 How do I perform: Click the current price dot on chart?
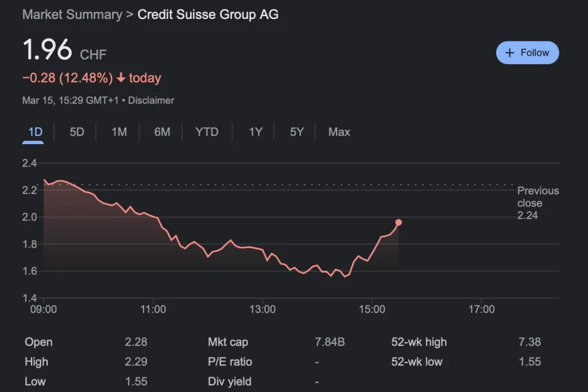tap(399, 222)
